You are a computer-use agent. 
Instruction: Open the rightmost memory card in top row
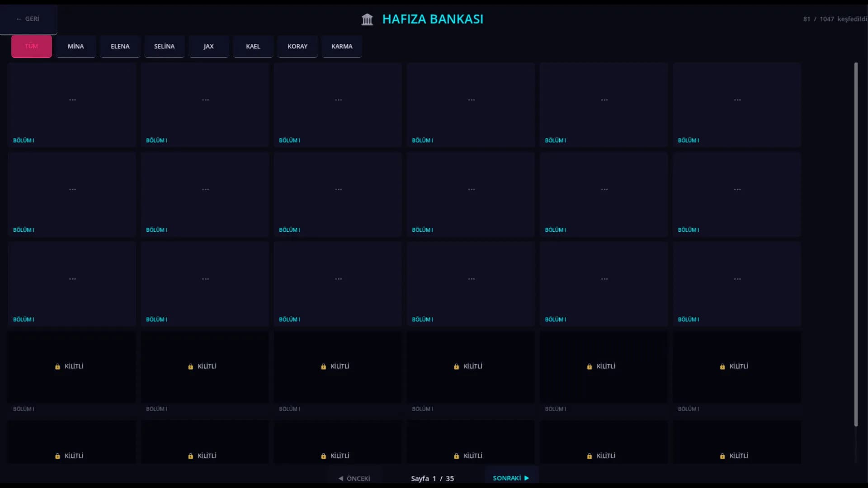tap(737, 105)
